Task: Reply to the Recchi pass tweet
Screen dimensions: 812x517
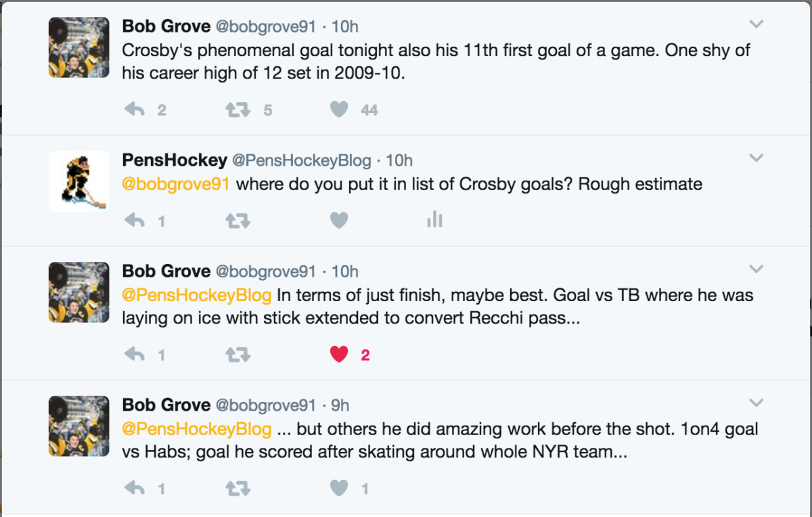Action: pos(135,354)
